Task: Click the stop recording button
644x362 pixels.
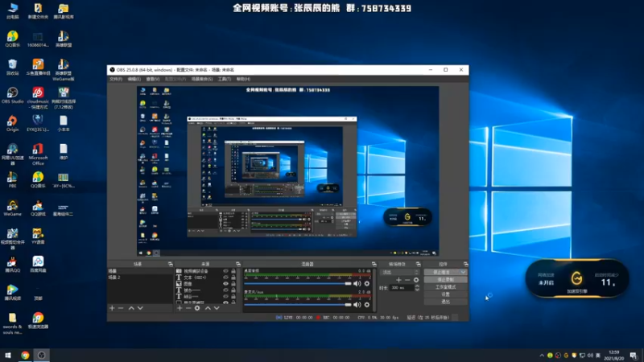Action: coord(445,279)
